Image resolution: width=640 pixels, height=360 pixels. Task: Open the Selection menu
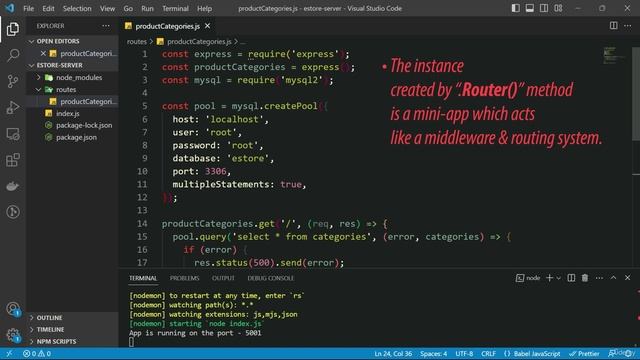tap(77, 8)
